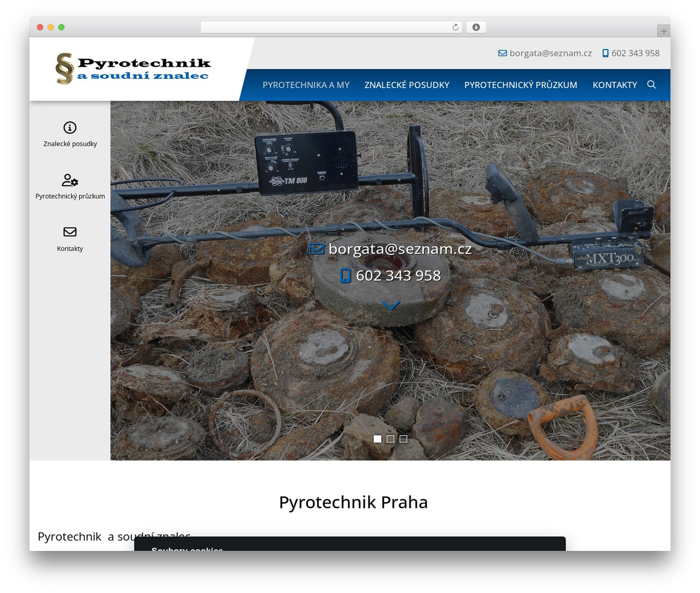Screen dimensions: 700x593
Task: Click the large 602 343 958 hero number
Action: click(398, 275)
